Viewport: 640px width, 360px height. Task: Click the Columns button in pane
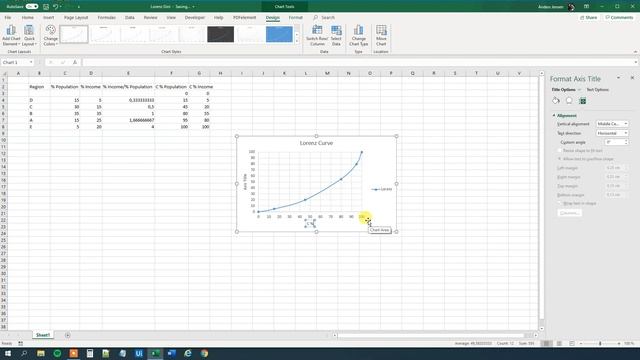coord(569,213)
